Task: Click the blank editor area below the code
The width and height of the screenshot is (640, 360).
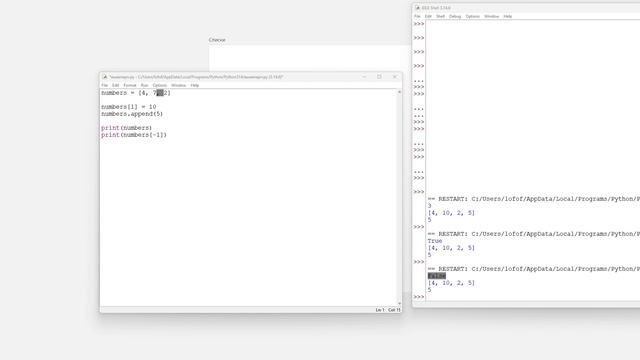Action: 248,222
